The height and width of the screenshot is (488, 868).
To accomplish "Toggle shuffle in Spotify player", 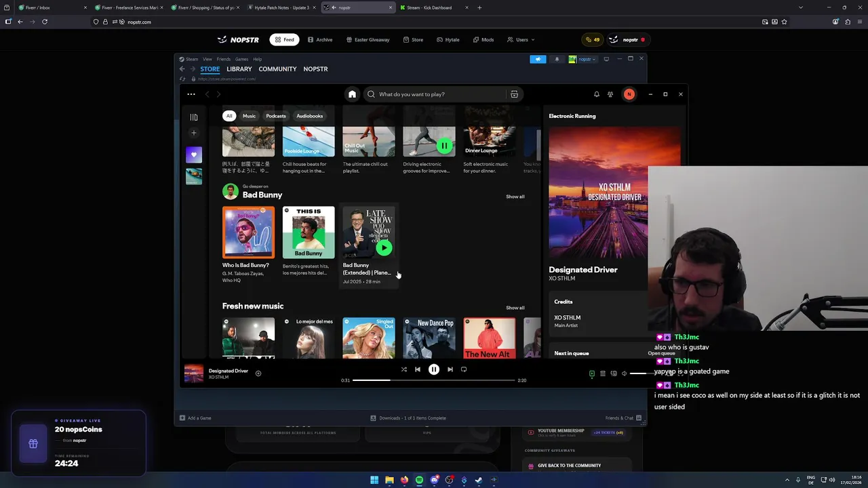I will pyautogui.click(x=404, y=369).
